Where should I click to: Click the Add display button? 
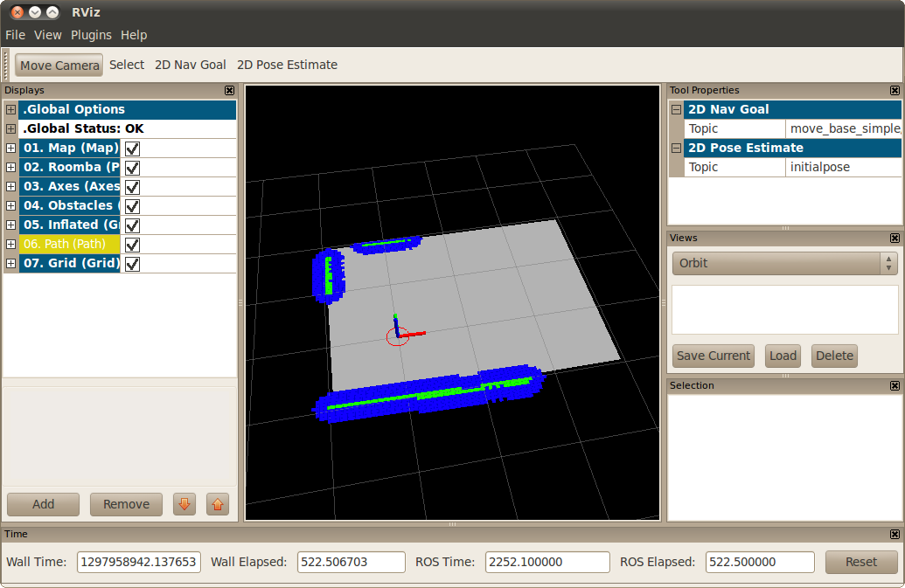pyautogui.click(x=43, y=504)
